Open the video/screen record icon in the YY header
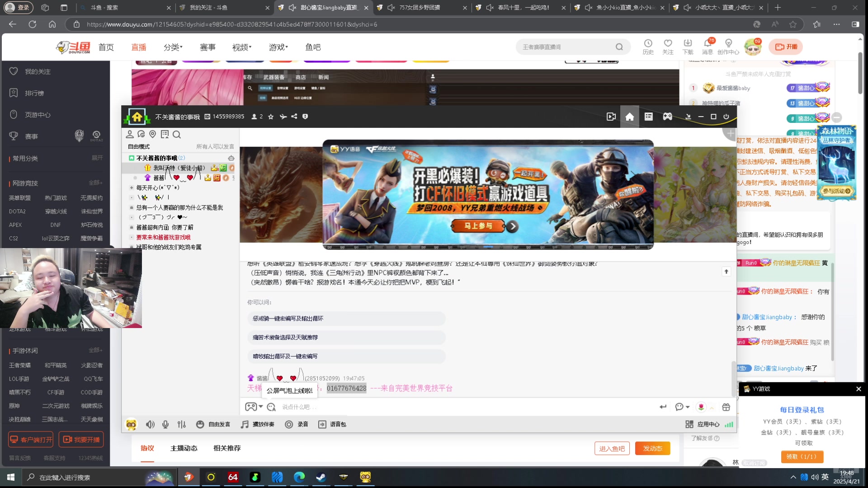The image size is (868, 488). tap(611, 117)
